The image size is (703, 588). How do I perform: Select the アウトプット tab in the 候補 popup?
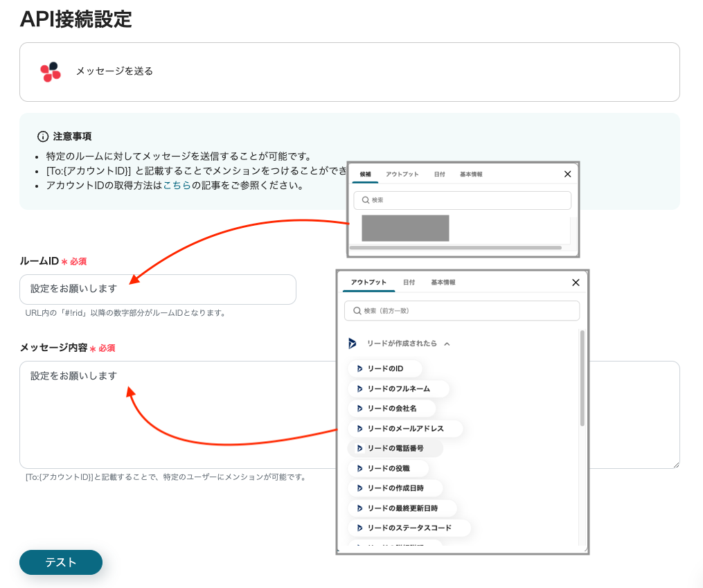402,175
